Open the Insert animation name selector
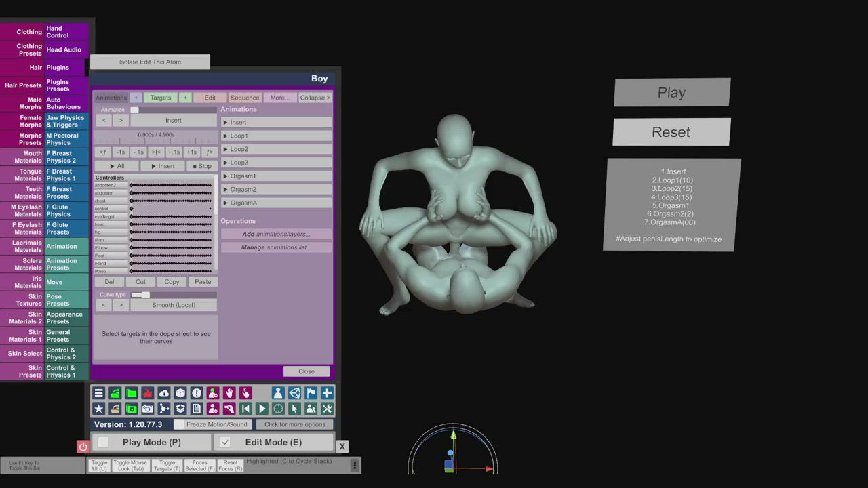The image size is (868, 488). pyautogui.click(x=174, y=121)
